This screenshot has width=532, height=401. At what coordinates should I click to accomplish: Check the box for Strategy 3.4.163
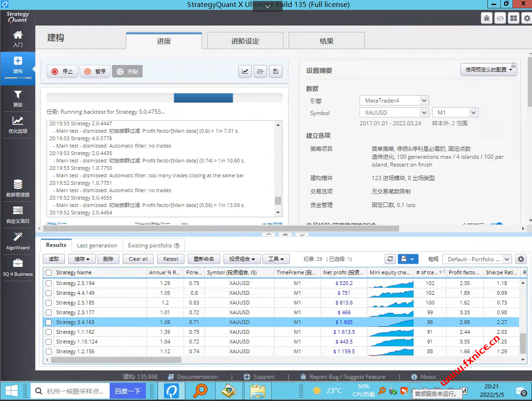point(48,323)
